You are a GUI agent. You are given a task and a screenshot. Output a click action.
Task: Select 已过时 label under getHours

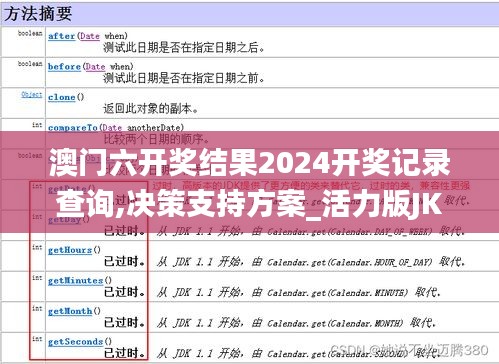[x=124, y=262]
